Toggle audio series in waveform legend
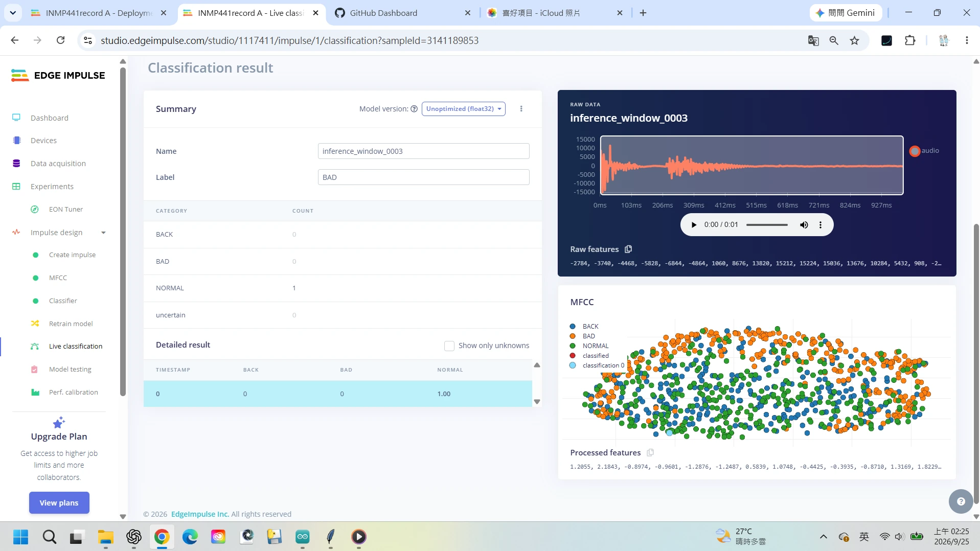This screenshot has width=980, height=551. (x=924, y=151)
